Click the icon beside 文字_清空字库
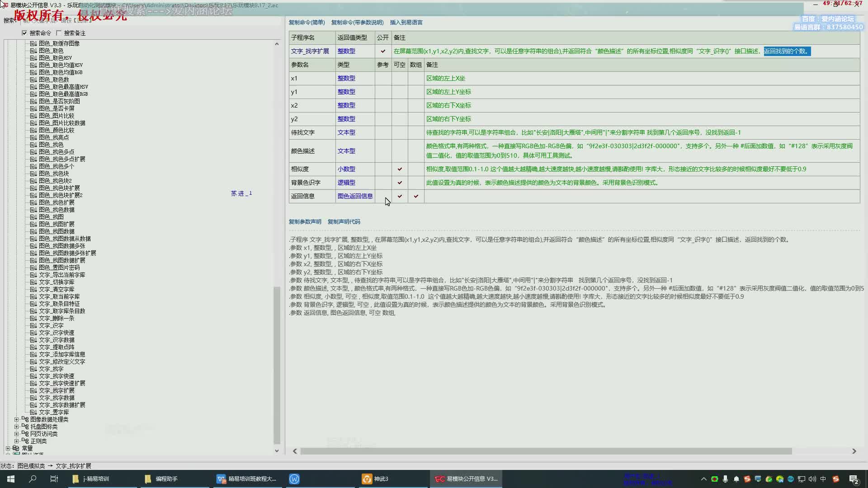This screenshot has width=868, height=488. click(33, 289)
